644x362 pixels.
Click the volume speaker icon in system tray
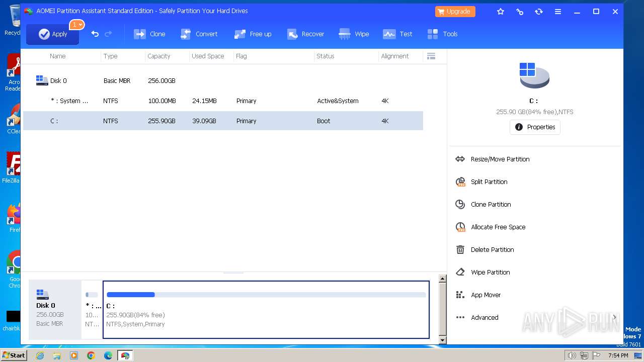[x=572, y=355]
